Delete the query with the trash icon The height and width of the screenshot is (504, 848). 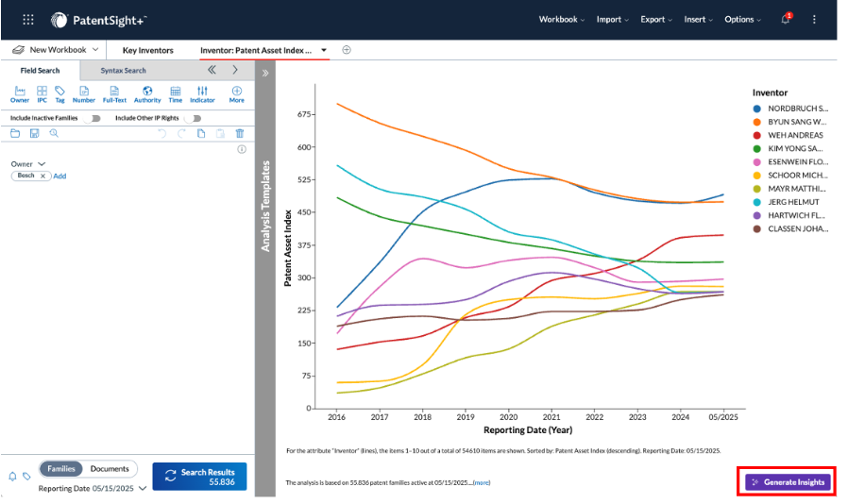(x=240, y=134)
